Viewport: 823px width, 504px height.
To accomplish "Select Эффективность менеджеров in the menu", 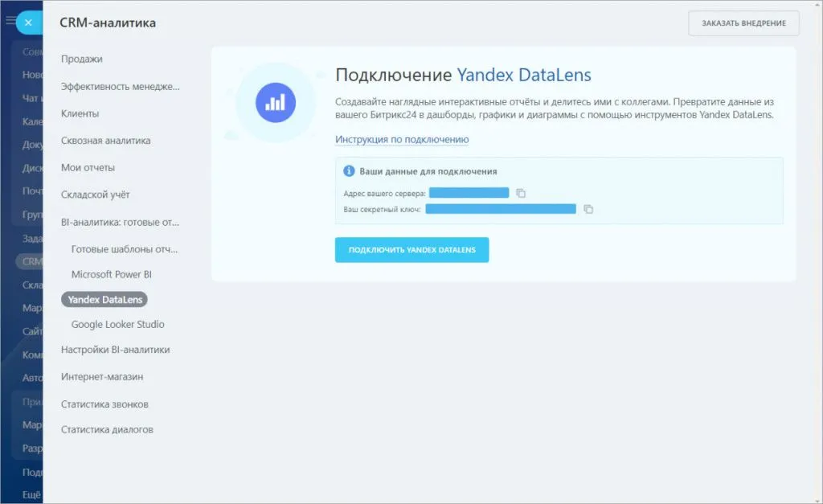I will 120,87.
